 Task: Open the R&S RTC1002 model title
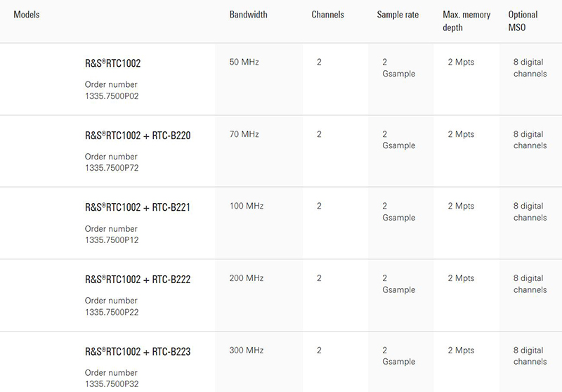[x=113, y=63]
